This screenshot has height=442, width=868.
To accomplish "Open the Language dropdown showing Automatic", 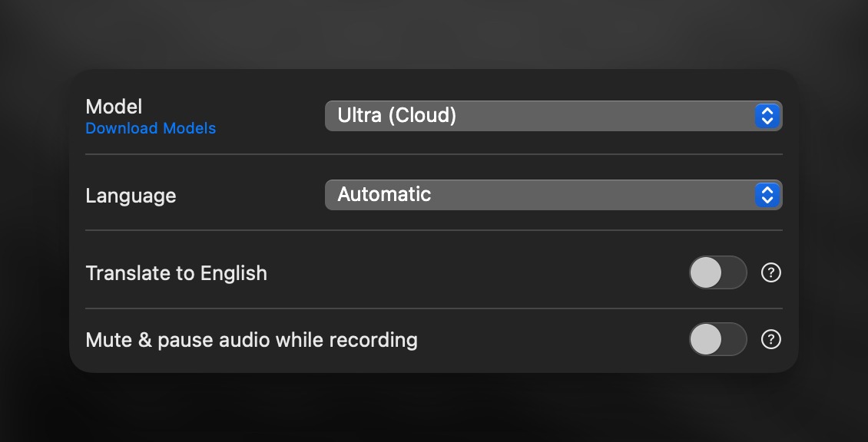I will (x=553, y=195).
